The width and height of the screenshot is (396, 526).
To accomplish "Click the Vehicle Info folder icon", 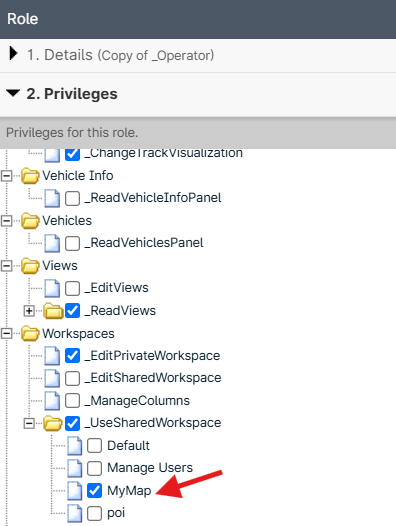I will [x=30, y=175].
